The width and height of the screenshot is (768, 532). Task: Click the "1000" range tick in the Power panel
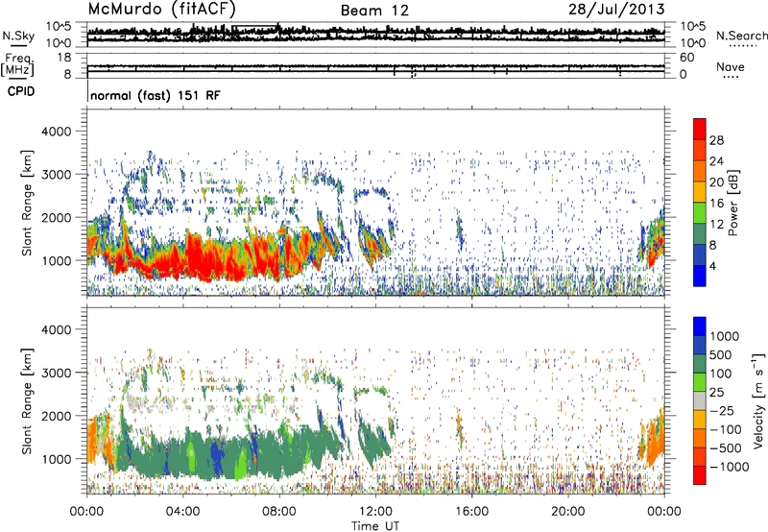[56, 260]
